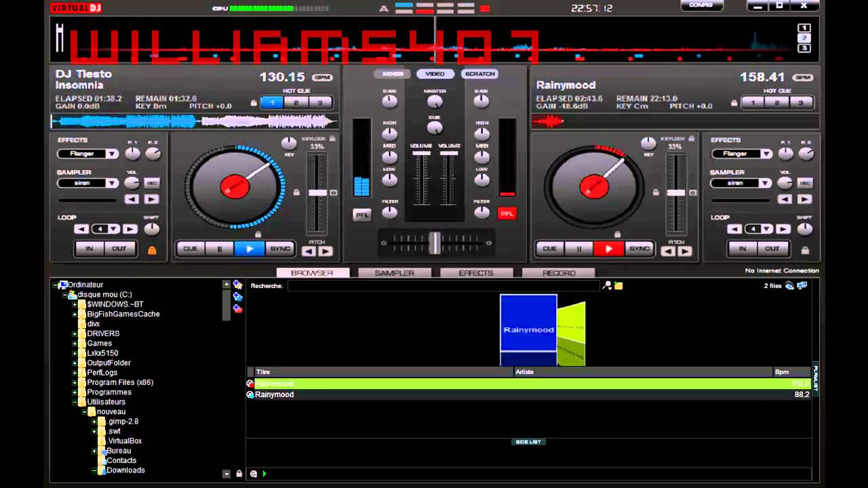868x488 pixels.
Task: Toggle left deck orange smart loop lock
Action: 152,251
